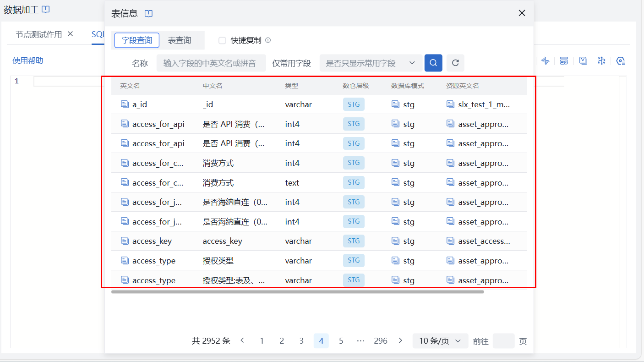
Task: Select the access_key English name cell
Action: [x=152, y=241]
